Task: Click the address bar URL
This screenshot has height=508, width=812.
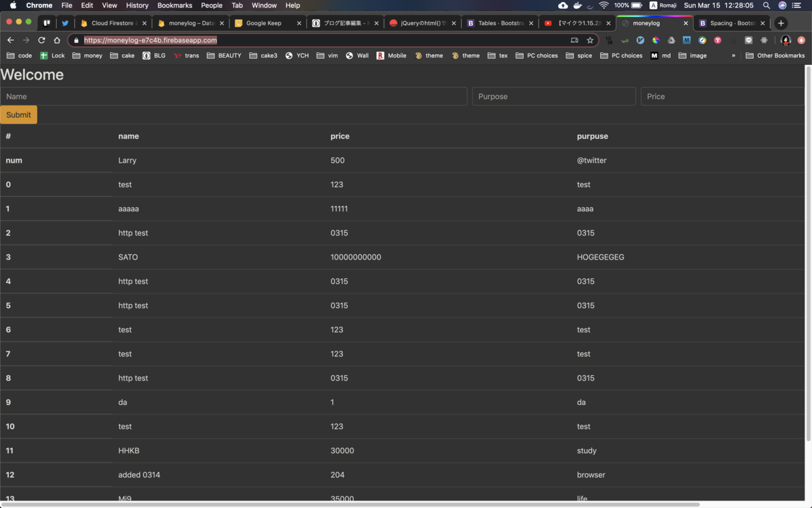Action: [x=150, y=40]
